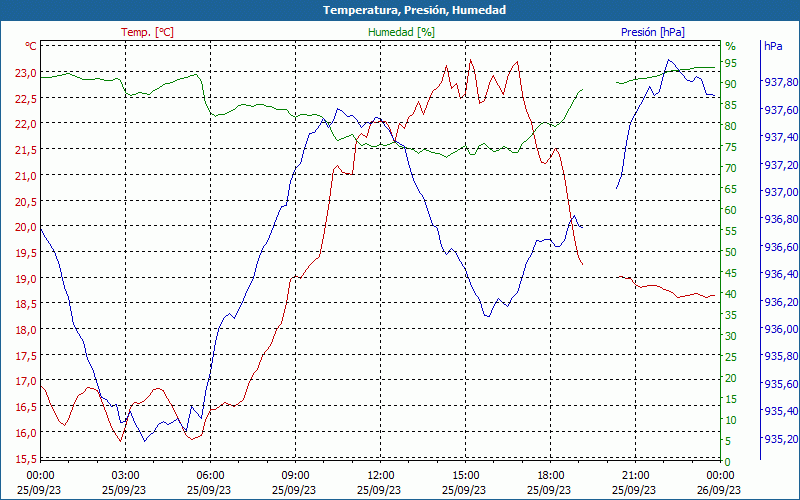Click the 937,40 pressure axis value
800x500 pixels.
tap(781, 137)
